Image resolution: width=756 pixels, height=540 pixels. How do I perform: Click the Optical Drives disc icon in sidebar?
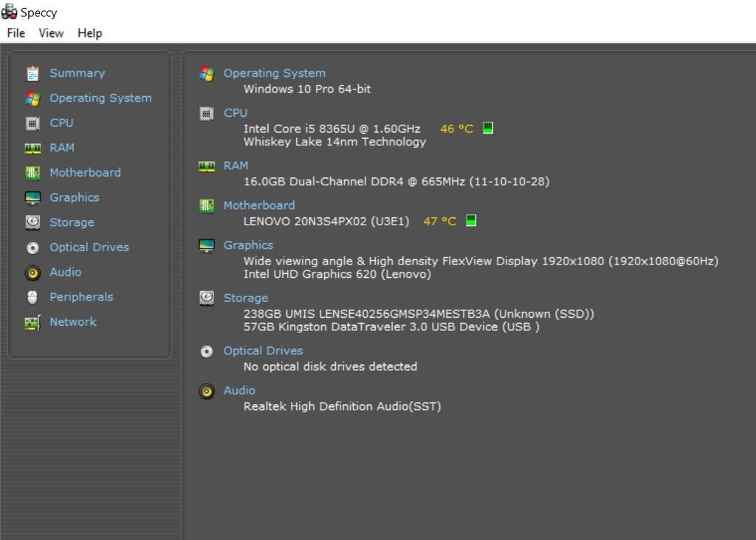(32, 247)
